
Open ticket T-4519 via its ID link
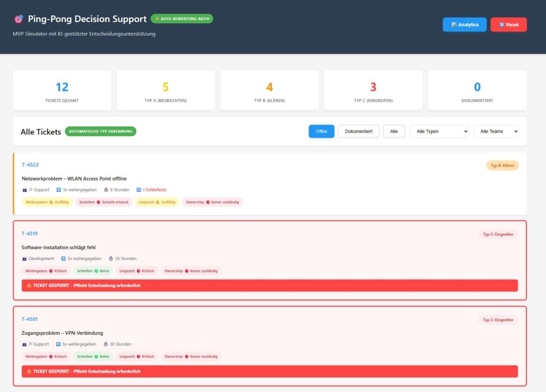pos(29,233)
